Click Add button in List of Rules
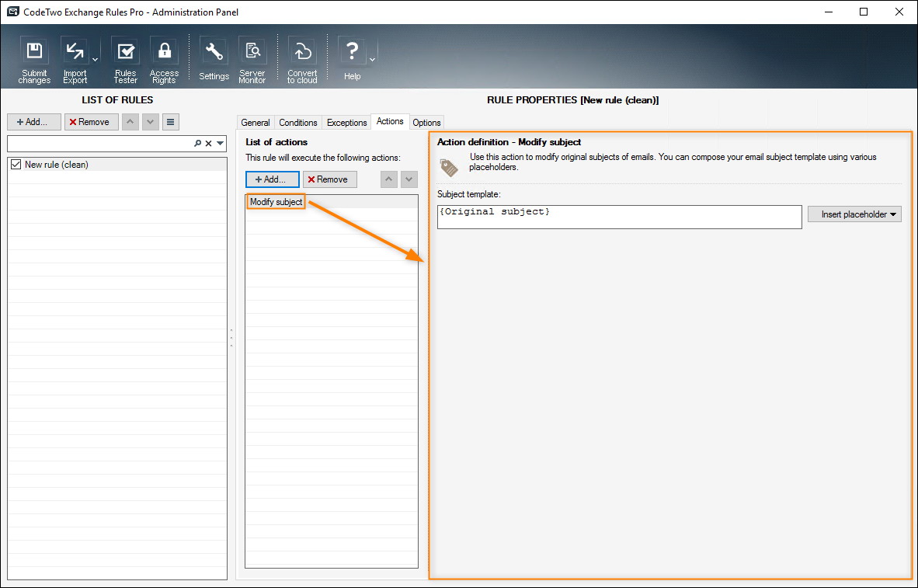The width and height of the screenshot is (918, 588). [x=34, y=122]
